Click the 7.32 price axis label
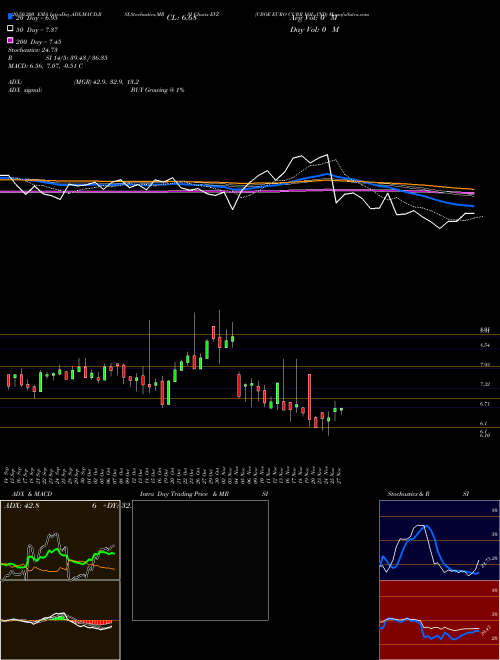This screenshot has width=500, height=660. tap(485, 384)
